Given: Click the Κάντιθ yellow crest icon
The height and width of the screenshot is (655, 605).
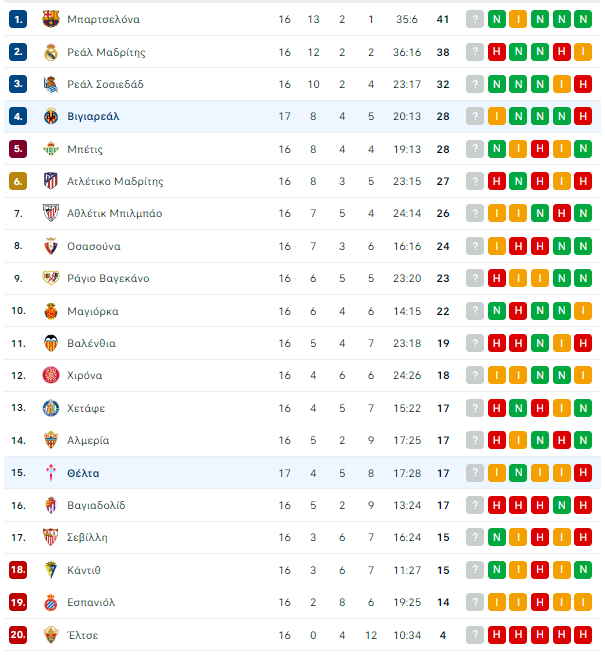Looking at the screenshot, I should tap(51, 570).
